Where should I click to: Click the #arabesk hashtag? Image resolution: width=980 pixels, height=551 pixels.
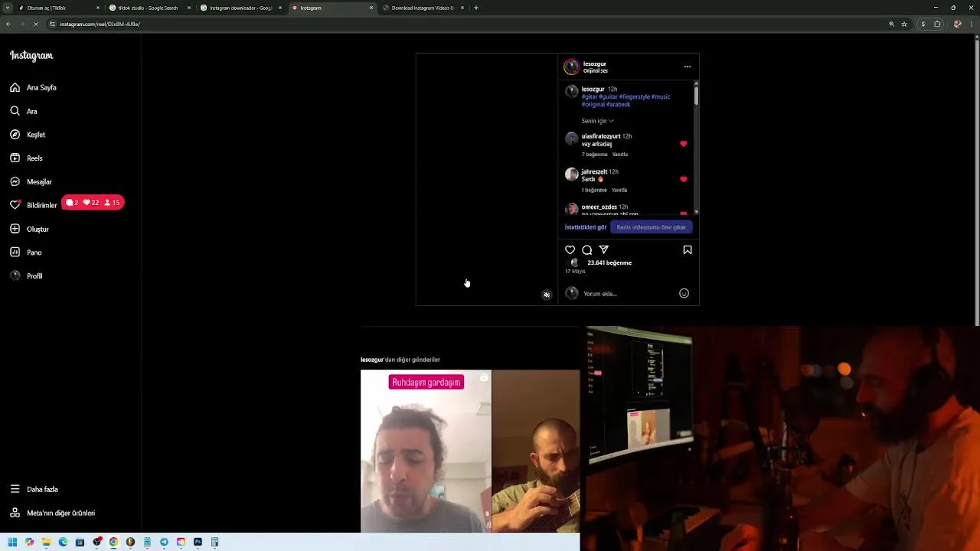coord(619,105)
